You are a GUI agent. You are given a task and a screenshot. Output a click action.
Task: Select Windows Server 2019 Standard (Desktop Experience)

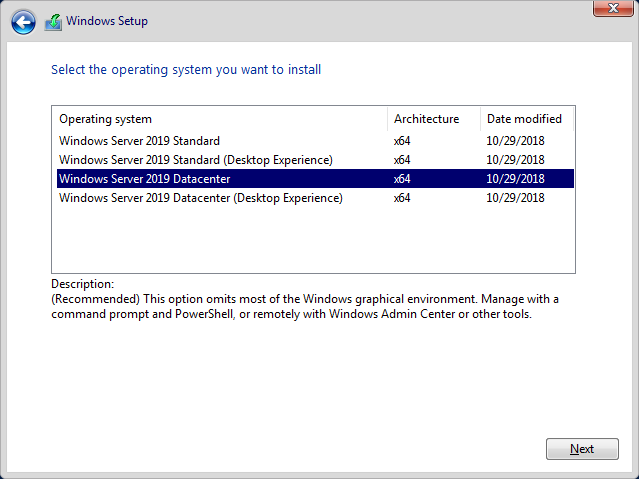tap(196, 160)
